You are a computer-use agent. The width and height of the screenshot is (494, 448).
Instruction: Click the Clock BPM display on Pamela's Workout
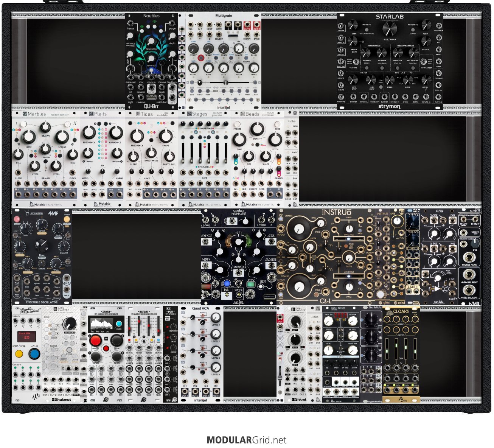pos(26,336)
